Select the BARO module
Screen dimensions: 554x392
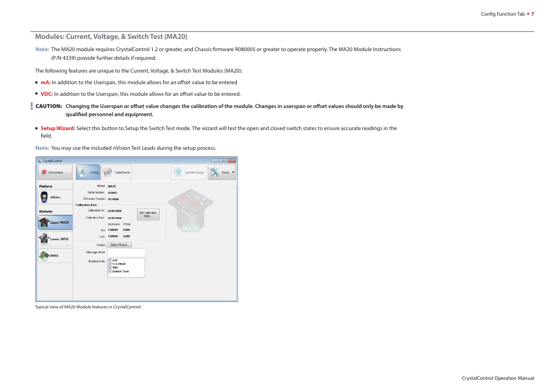point(55,255)
